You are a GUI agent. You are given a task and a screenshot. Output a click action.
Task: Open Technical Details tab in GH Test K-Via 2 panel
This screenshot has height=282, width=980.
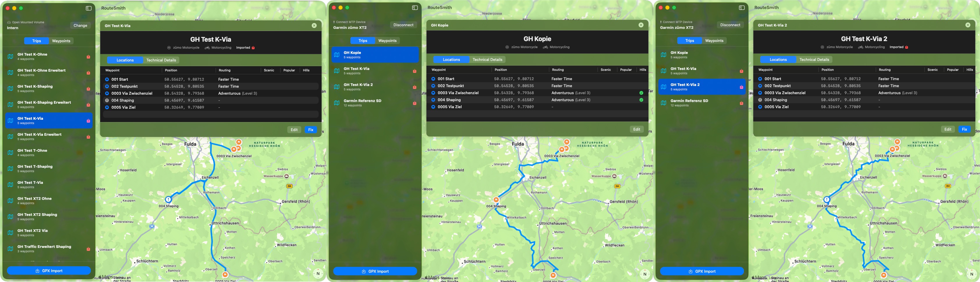(814, 59)
